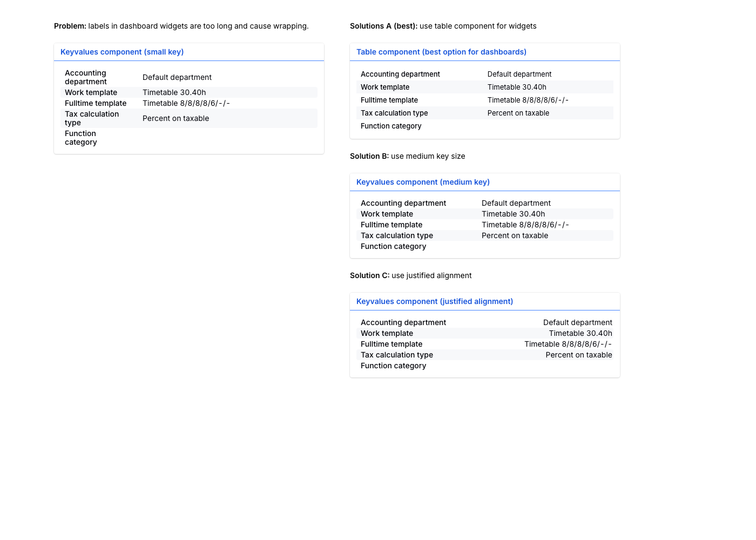
Task: Select 'Work template' label in medium key widget
Action: 387,214
